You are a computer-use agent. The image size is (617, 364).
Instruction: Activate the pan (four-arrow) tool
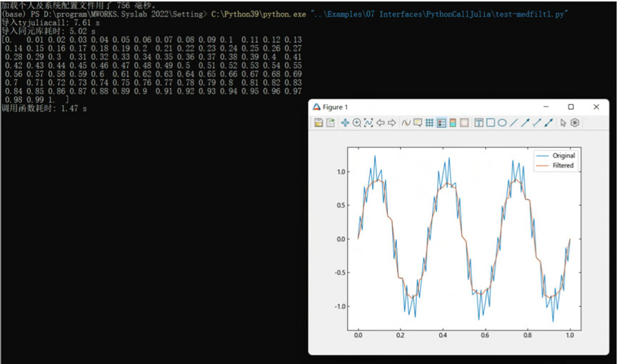pos(345,123)
